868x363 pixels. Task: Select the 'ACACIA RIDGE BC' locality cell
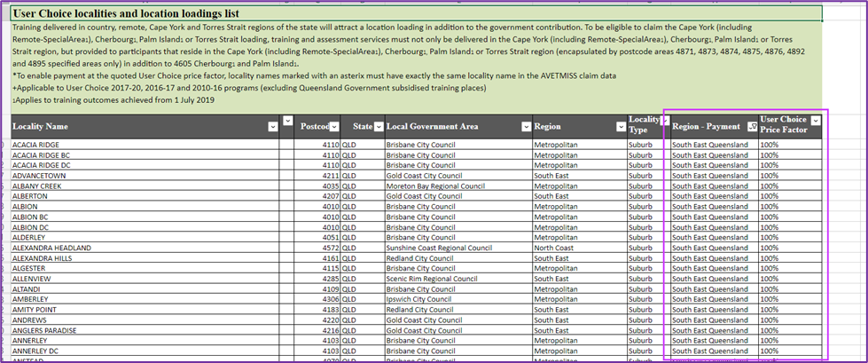click(x=145, y=154)
